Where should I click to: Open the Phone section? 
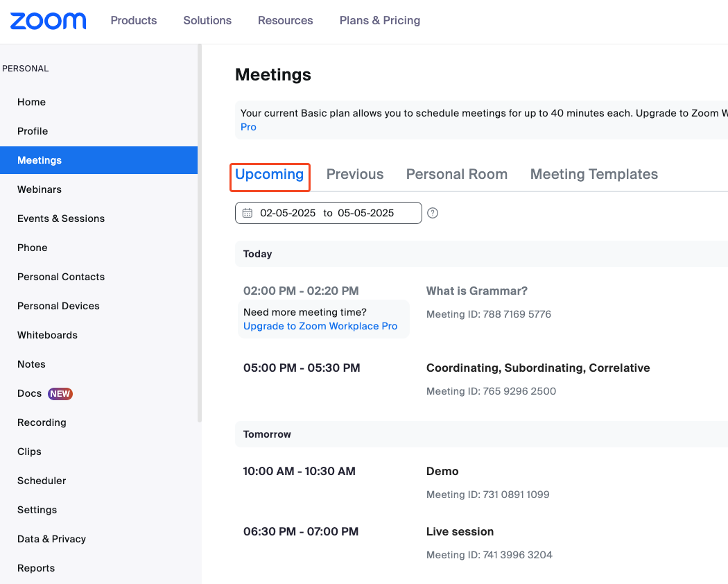[x=32, y=248]
